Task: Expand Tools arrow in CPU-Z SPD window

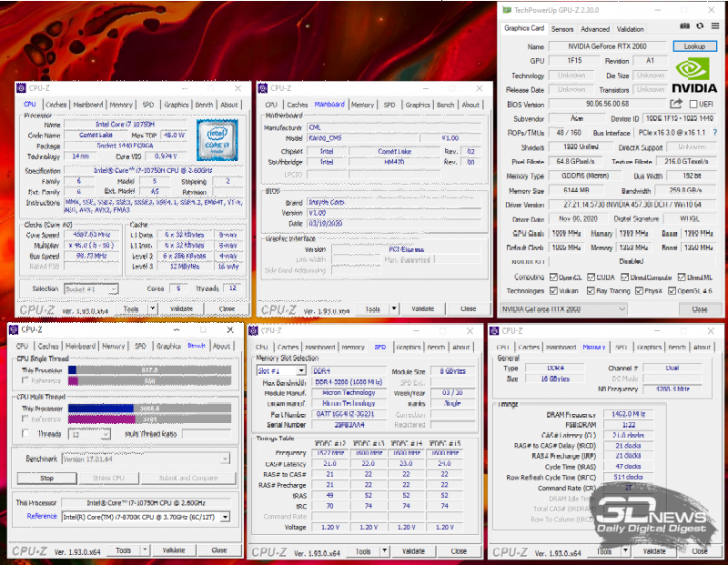Action: pos(384,551)
